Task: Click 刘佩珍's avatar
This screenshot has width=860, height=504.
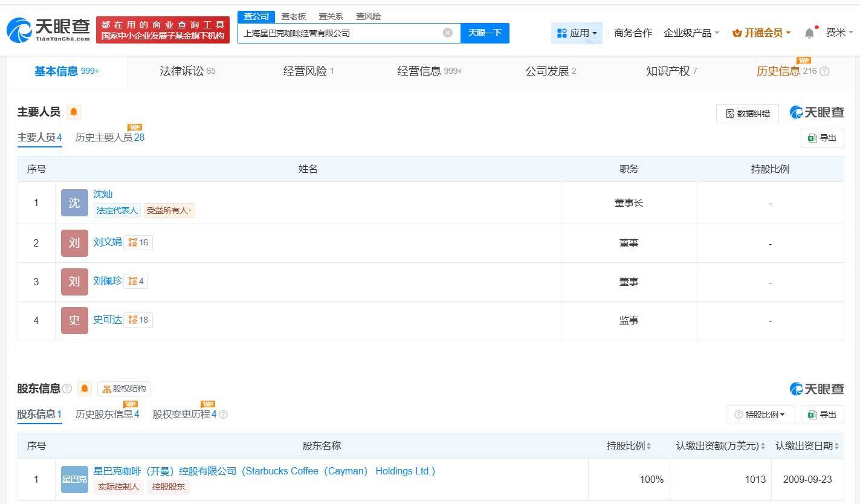Action: [74, 282]
